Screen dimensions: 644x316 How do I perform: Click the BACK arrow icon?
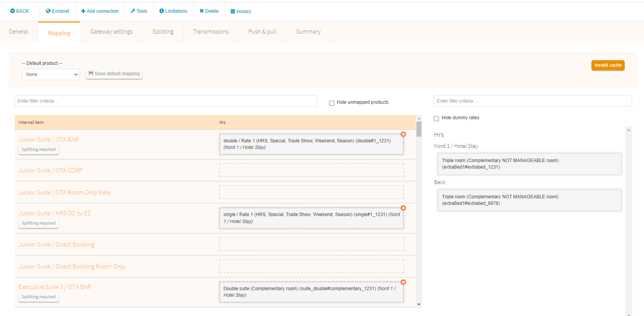(x=12, y=11)
